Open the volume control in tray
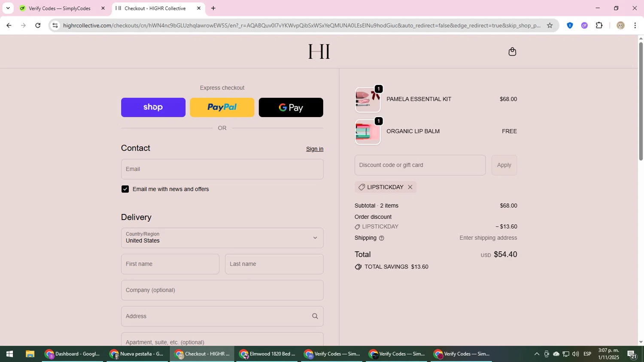This screenshot has width=644, height=362. (575, 354)
